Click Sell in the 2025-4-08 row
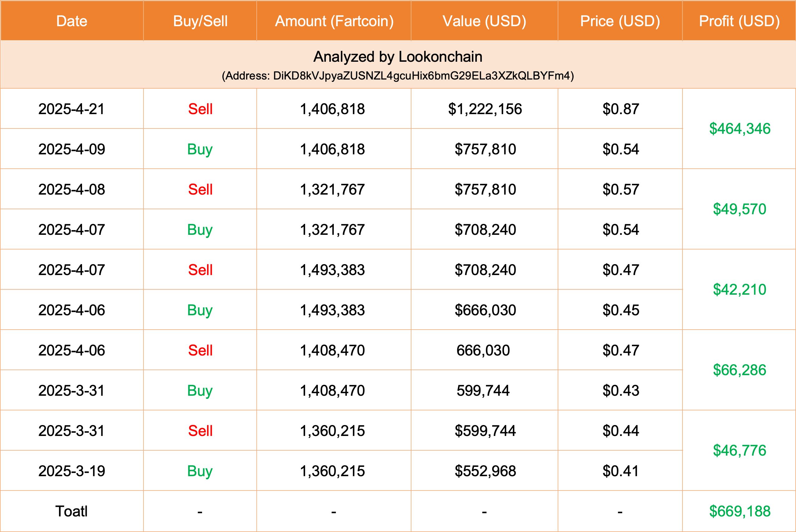 click(200, 189)
